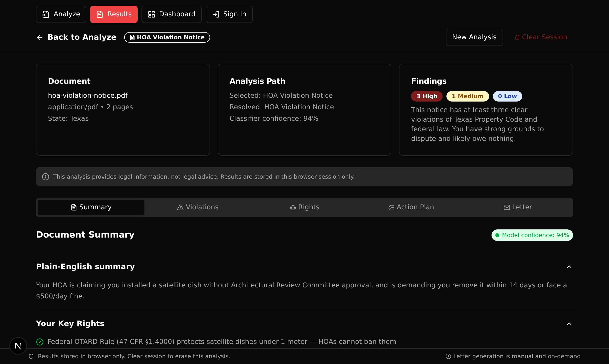Click the Analyze nav icon
The height and width of the screenshot is (364, 609).
point(46,14)
